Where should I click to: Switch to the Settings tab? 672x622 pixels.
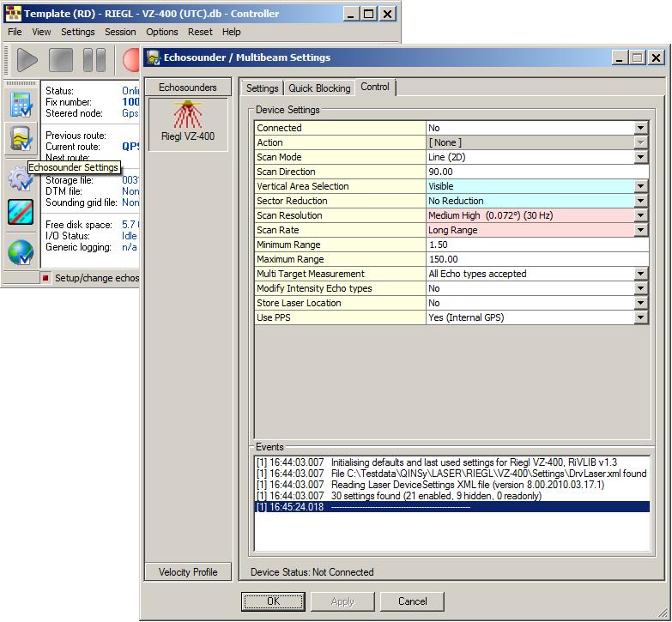262,88
